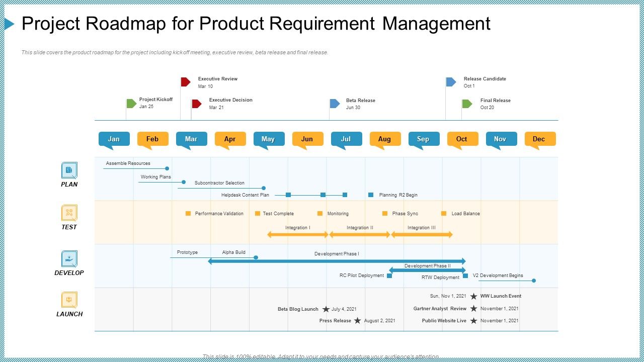
Task: Click the Working Plans label
Action: point(156,177)
